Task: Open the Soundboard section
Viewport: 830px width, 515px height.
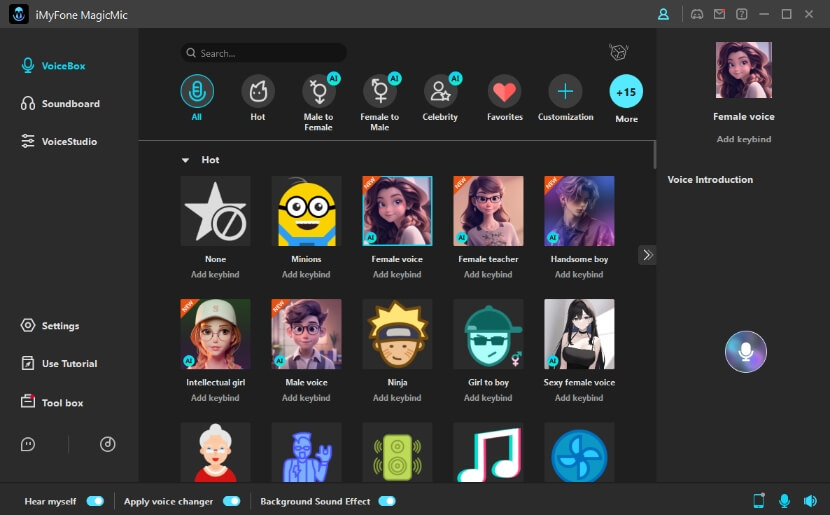Action: coord(60,103)
